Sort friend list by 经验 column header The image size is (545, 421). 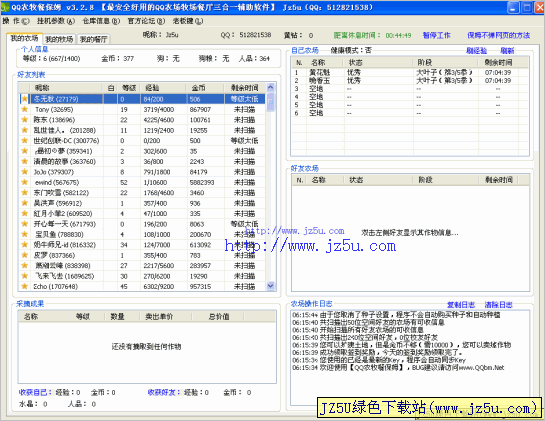[x=163, y=88]
